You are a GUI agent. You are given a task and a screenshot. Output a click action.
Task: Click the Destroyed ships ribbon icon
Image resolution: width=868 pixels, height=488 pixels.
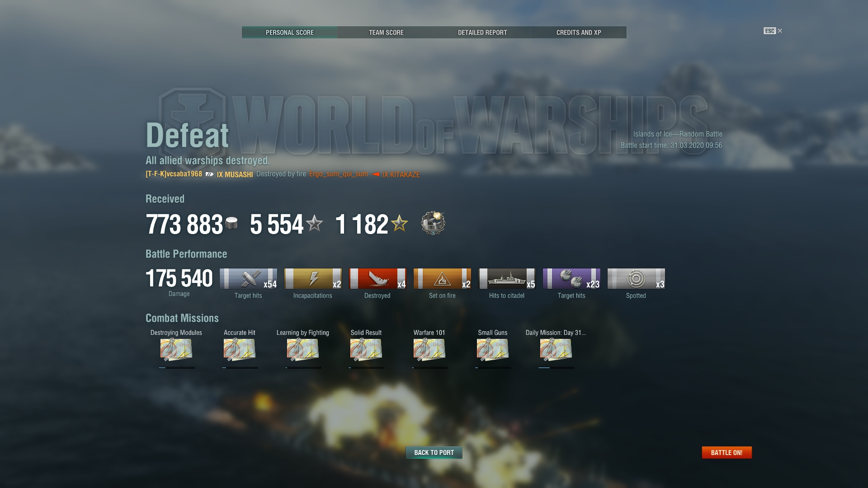pos(377,279)
